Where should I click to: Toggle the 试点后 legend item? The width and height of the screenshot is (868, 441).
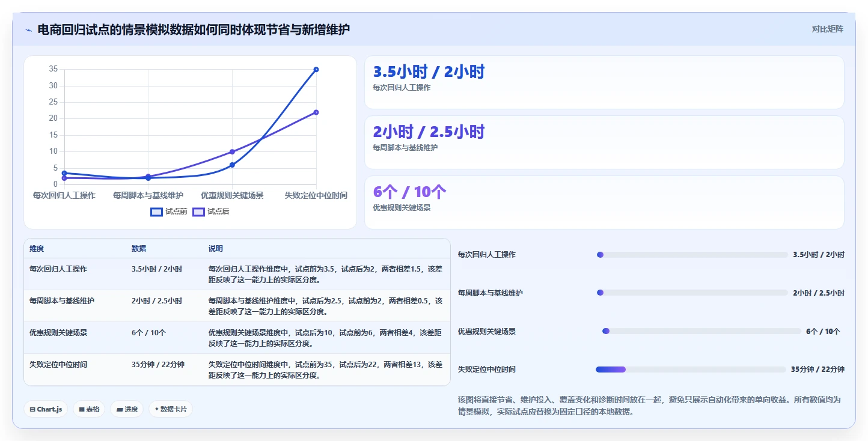tap(211, 211)
